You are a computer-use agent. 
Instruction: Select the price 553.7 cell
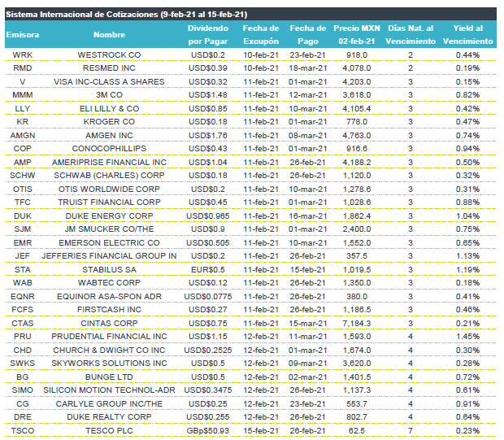point(357,404)
